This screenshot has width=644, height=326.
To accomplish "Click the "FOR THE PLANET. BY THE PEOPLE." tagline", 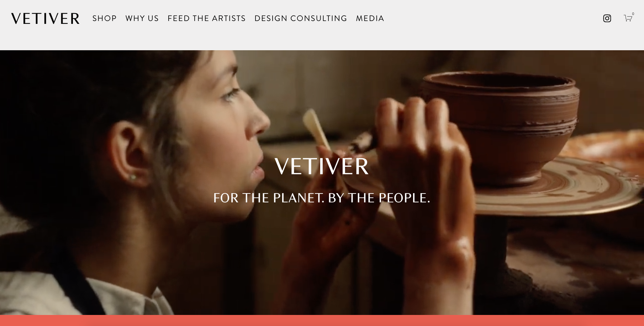I will [322, 198].
